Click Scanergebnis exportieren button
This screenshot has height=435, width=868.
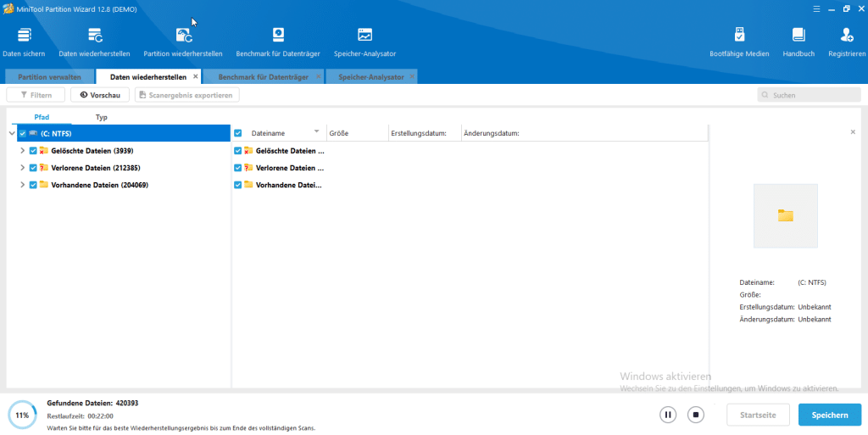point(187,95)
